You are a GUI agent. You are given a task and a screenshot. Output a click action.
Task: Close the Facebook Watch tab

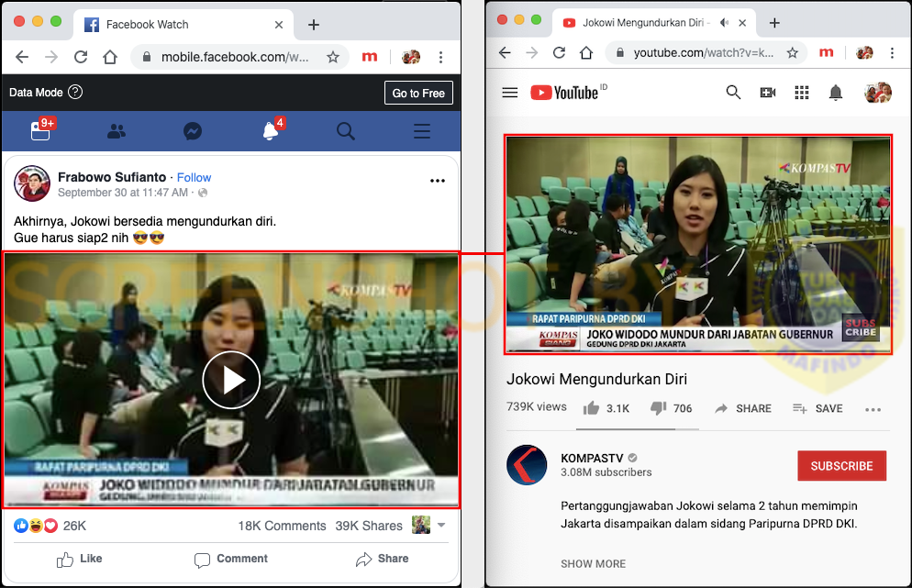(279, 25)
